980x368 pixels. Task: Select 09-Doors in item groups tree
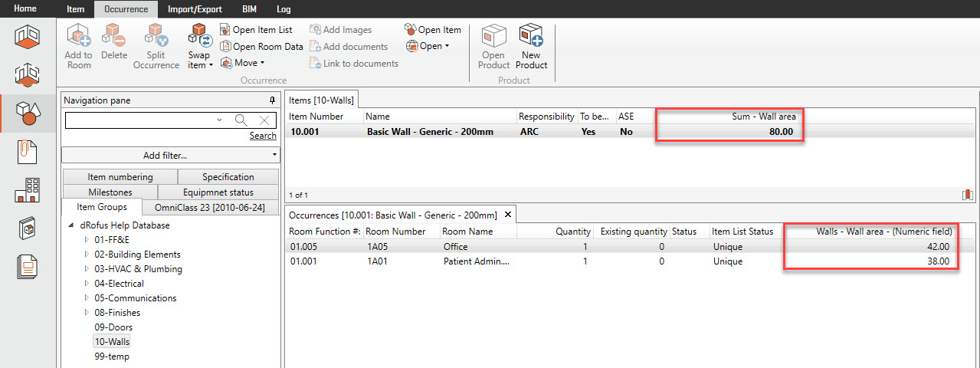[x=113, y=327]
